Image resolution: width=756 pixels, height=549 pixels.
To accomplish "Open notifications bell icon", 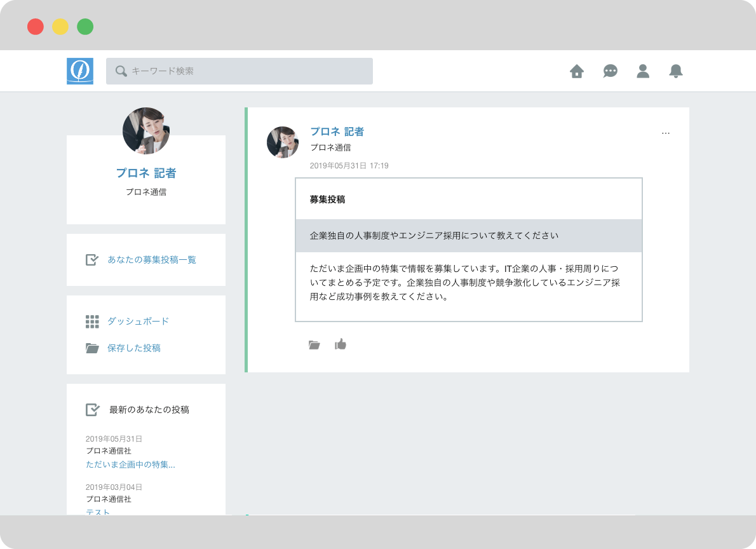I will pos(676,71).
